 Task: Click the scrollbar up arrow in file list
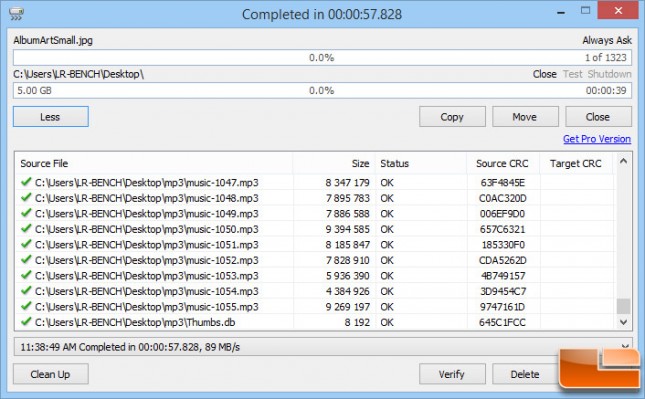623,162
